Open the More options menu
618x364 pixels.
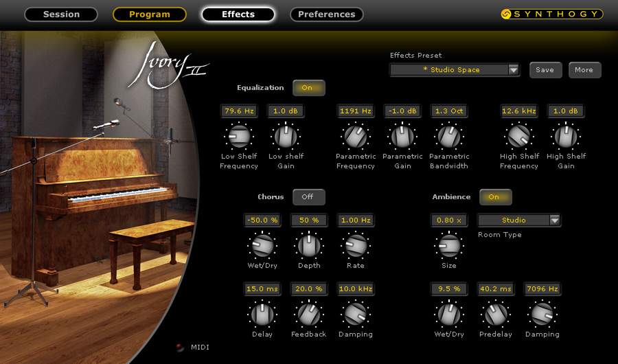click(x=584, y=70)
